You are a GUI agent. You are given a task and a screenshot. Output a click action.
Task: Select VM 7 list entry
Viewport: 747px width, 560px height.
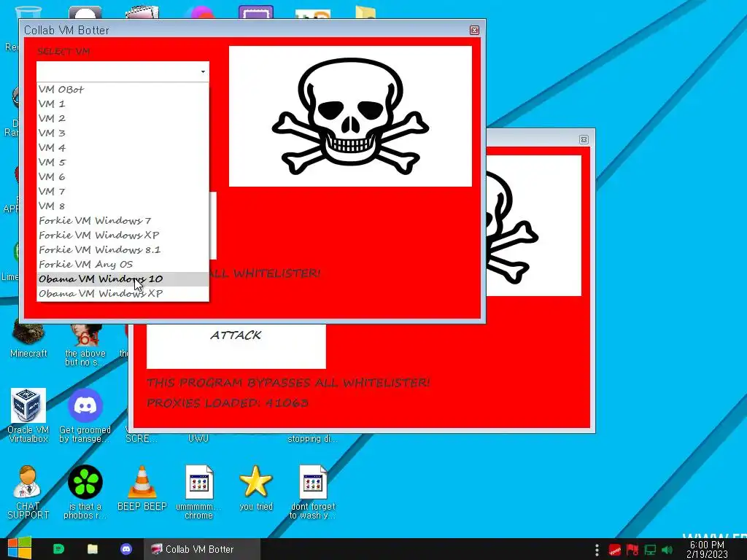(123, 191)
